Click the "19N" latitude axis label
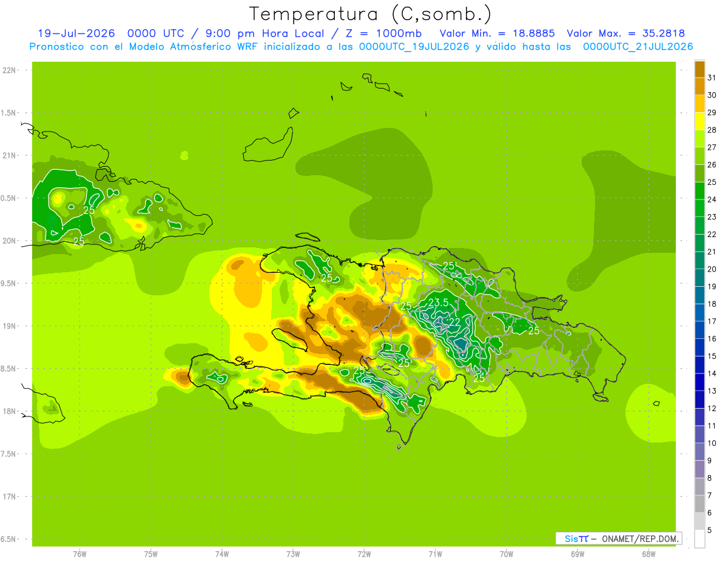 point(8,326)
